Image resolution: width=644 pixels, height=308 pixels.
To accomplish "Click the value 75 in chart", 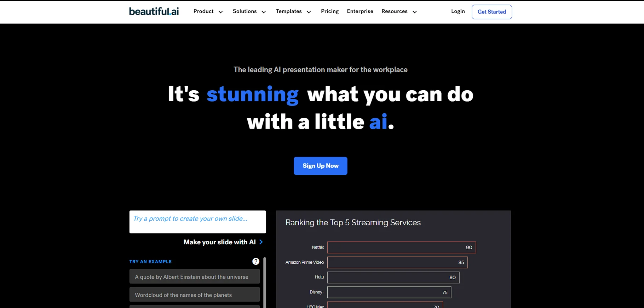I will [445, 292].
